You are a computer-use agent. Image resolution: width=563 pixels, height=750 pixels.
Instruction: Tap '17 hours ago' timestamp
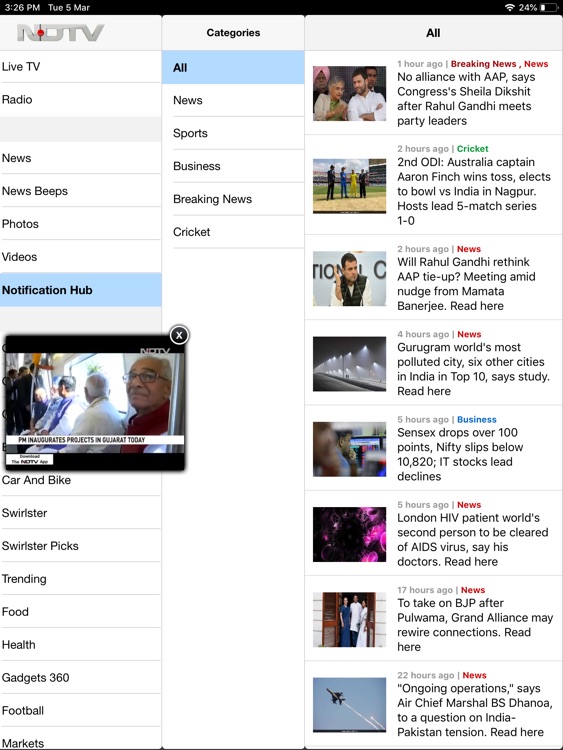point(424,590)
